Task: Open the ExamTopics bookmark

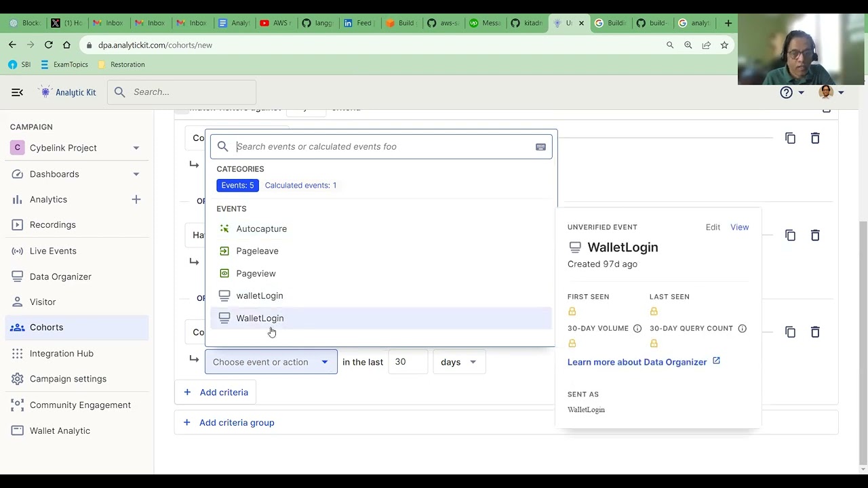Action: click(x=64, y=64)
